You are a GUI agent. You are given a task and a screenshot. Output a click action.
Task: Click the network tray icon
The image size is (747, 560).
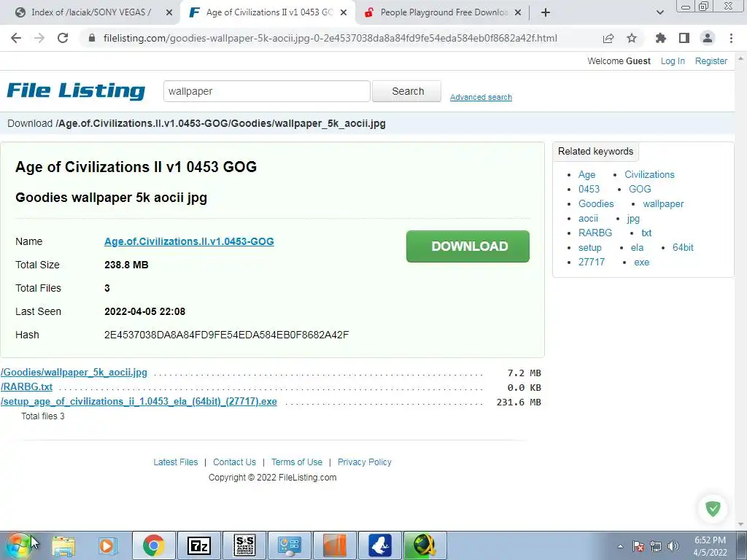tap(656, 546)
